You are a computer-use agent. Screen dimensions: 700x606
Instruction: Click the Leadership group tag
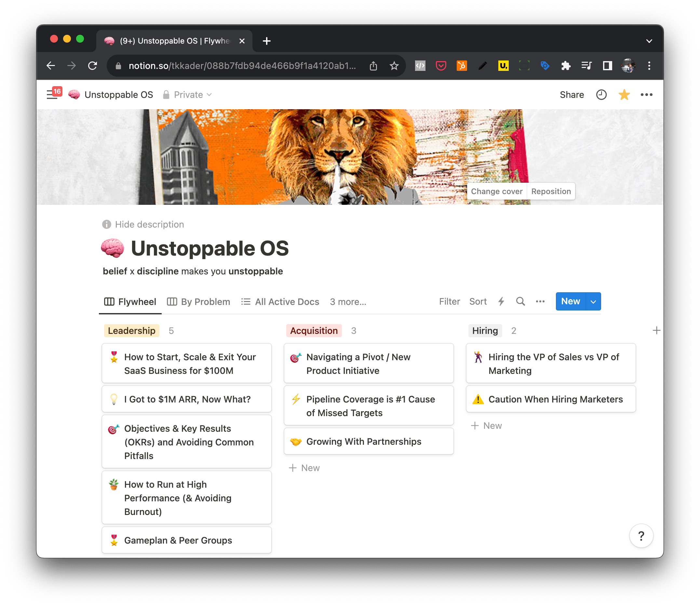point(131,330)
